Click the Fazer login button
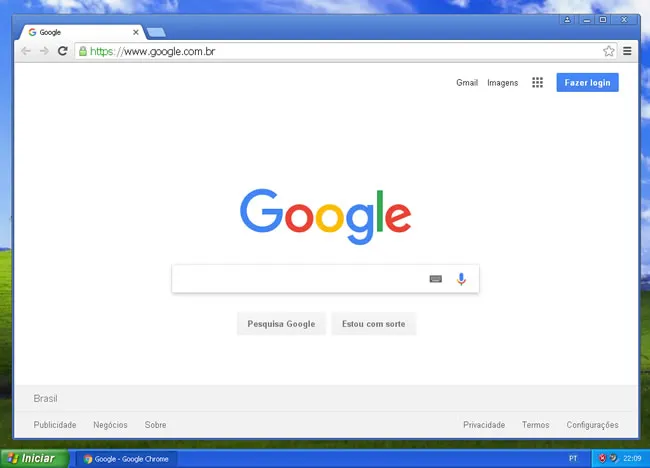Screen dimensions: 650x468 point(587,83)
